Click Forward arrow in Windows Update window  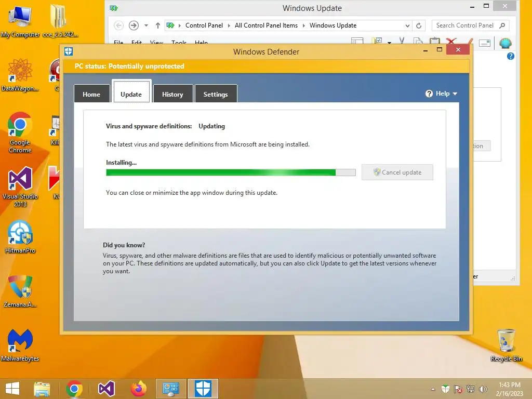click(134, 25)
